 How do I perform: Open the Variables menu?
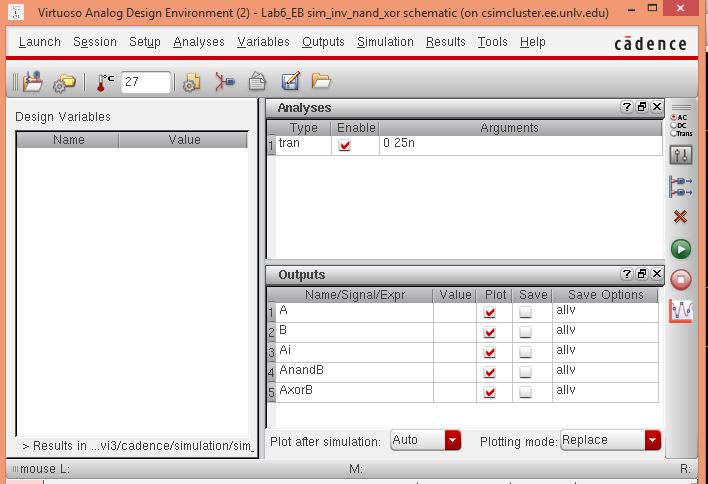[263, 42]
